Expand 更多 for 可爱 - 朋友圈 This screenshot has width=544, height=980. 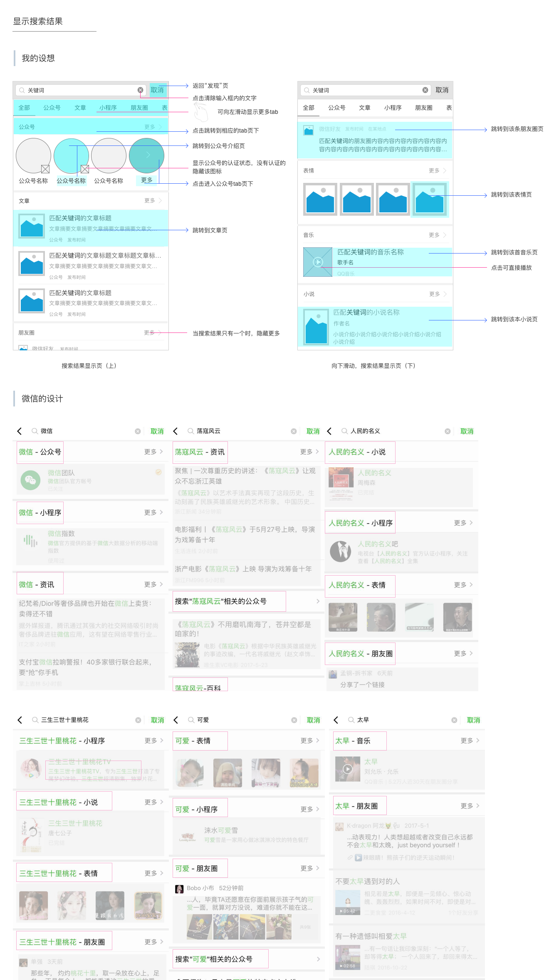click(310, 868)
